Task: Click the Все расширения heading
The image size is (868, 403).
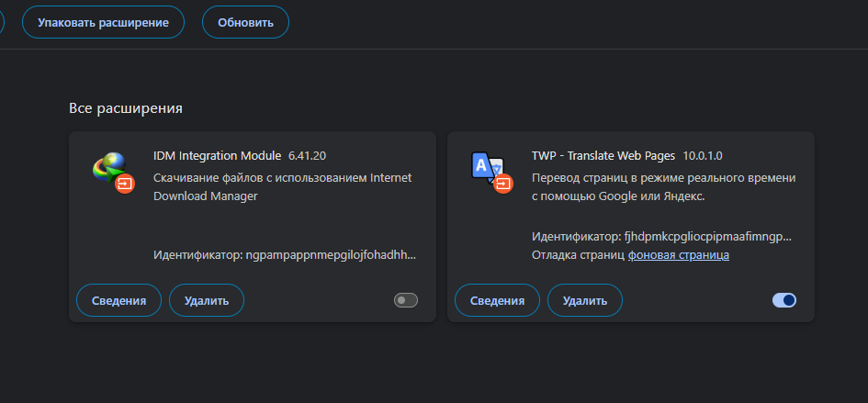Action: click(126, 108)
